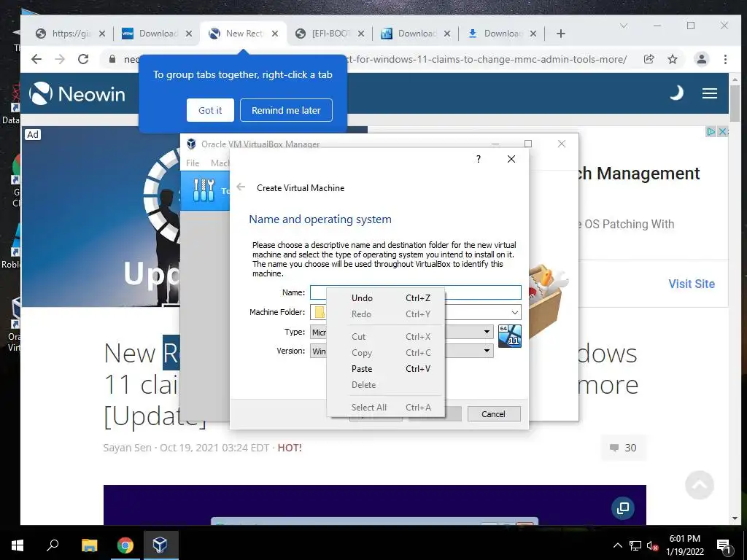The image size is (747, 560).
Task: Click the Machine Folder folder icon
Action: pos(320,312)
